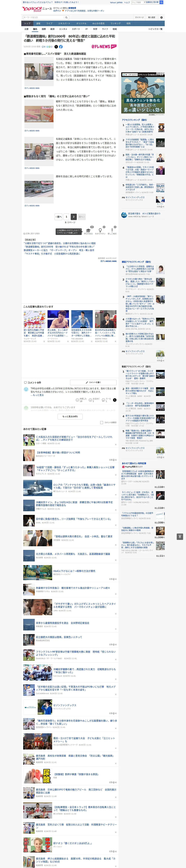Expand comments with もっと見る(8件) button
The width and height of the screenshot is (186, 868).
click(x=70, y=416)
